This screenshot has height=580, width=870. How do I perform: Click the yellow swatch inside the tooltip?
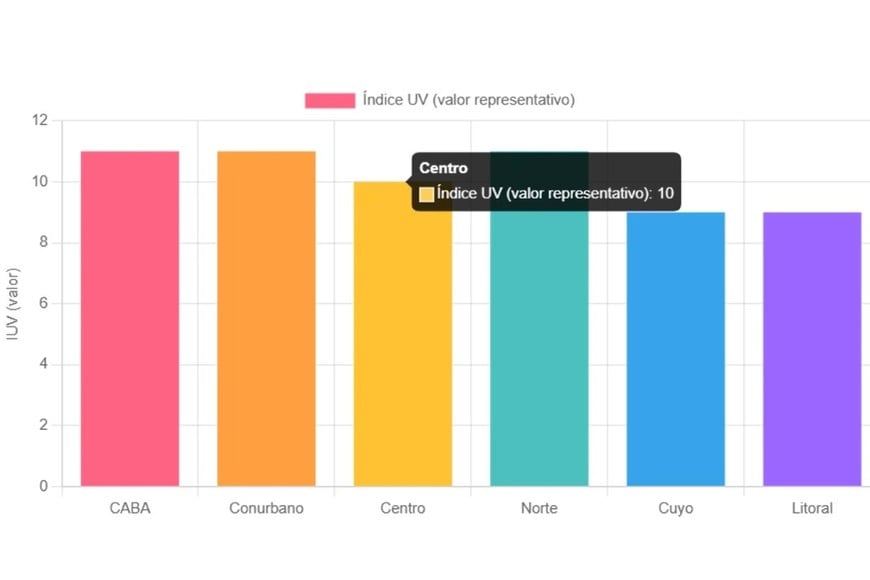(x=427, y=194)
